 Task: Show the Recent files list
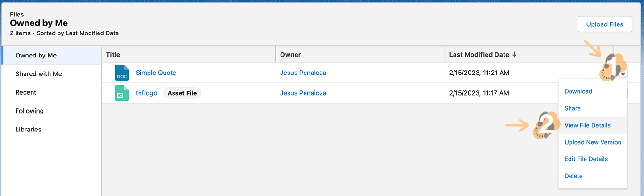[26, 92]
